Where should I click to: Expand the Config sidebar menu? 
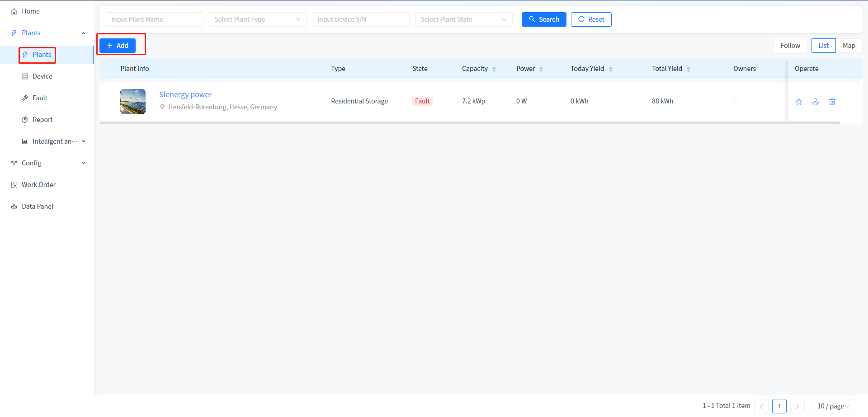[47, 163]
